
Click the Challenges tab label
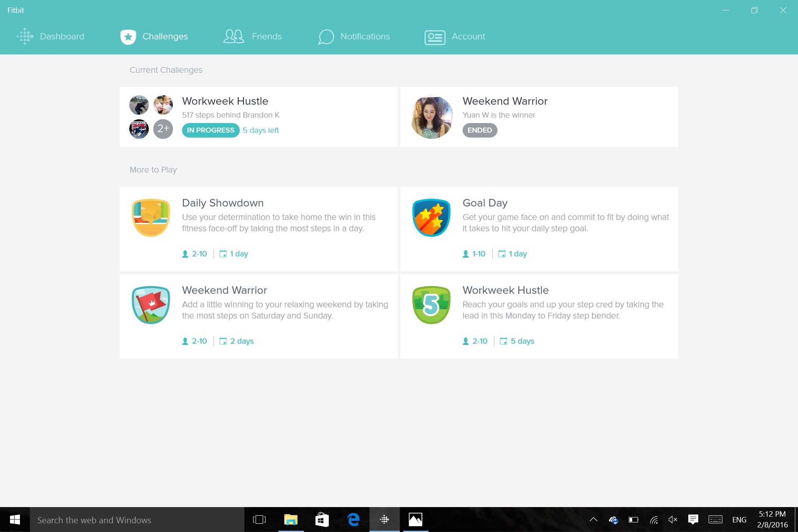click(x=165, y=36)
